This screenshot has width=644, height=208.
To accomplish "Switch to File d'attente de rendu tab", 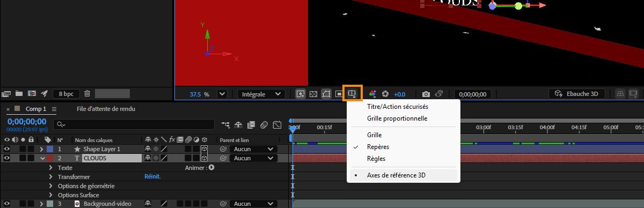I will coord(106,109).
